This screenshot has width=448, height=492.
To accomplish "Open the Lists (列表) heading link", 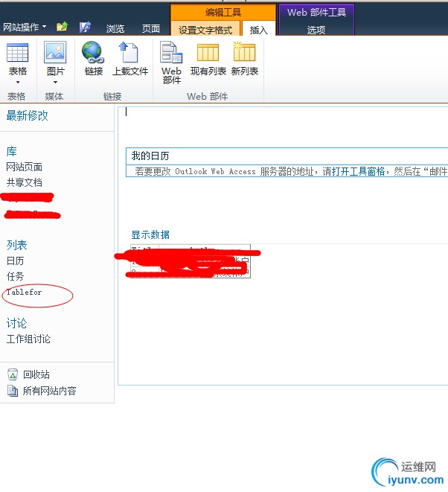I will (x=16, y=245).
